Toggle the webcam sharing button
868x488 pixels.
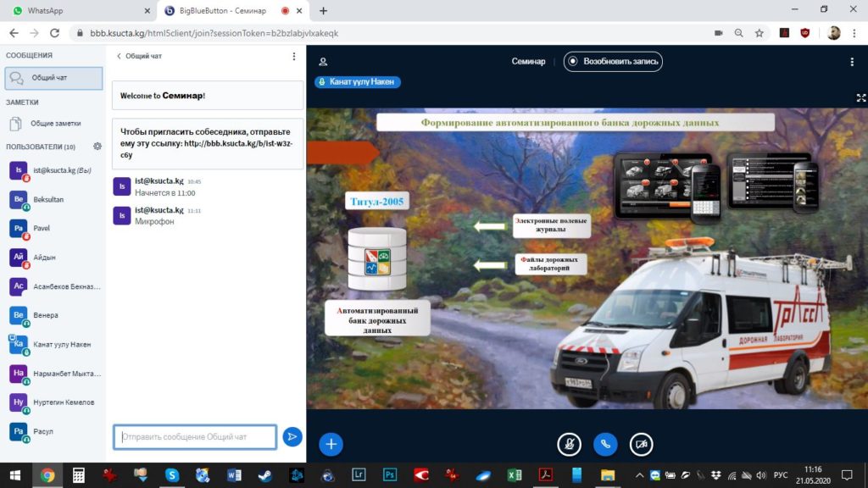(x=642, y=444)
